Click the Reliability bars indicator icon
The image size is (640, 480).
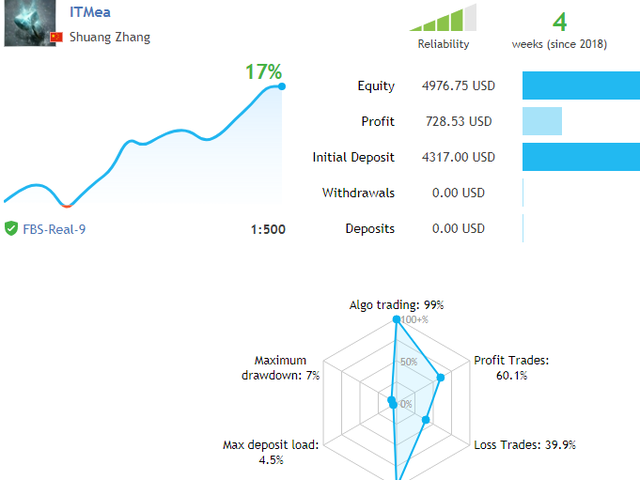coord(443,18)
